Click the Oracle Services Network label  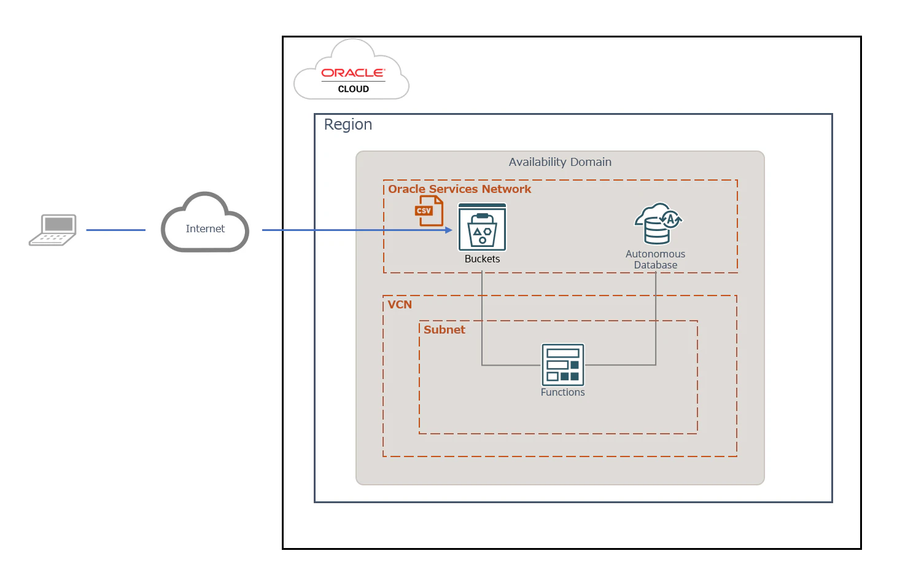click(x=459, y=189)
